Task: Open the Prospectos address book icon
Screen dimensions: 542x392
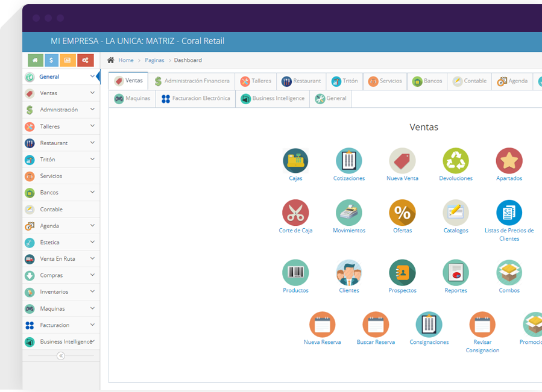Action: 402,273
